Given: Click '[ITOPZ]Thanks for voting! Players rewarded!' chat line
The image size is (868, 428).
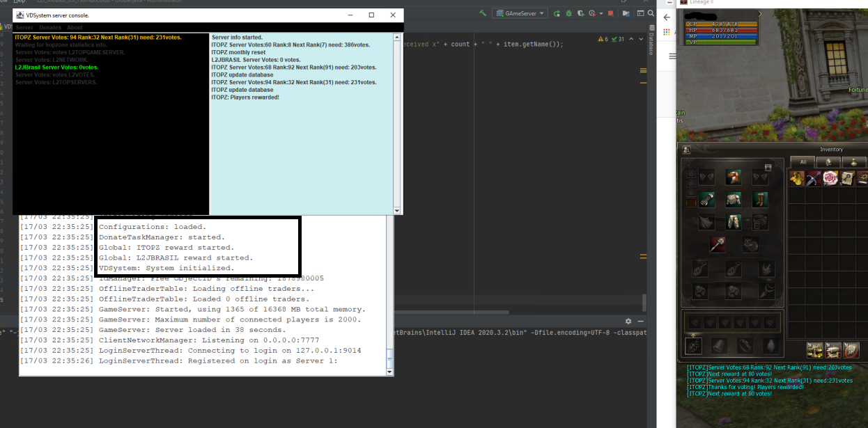Looking at the screenshot, I should (x=745, y=387).
